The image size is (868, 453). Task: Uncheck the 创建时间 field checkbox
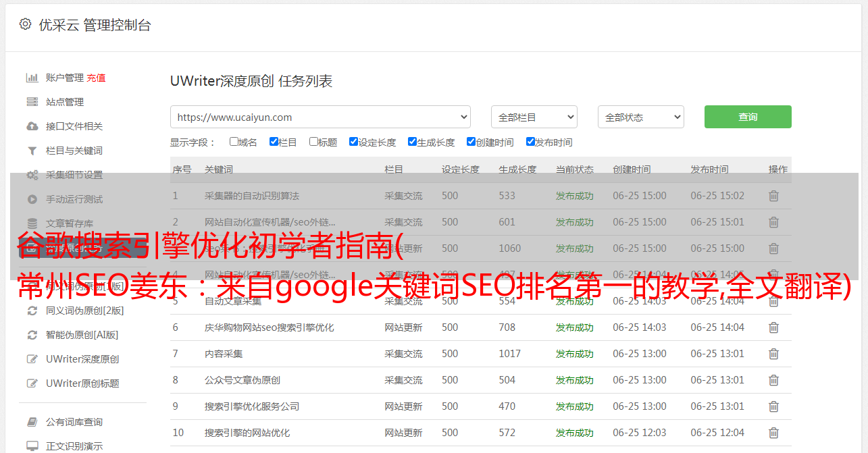click(471, 142)
